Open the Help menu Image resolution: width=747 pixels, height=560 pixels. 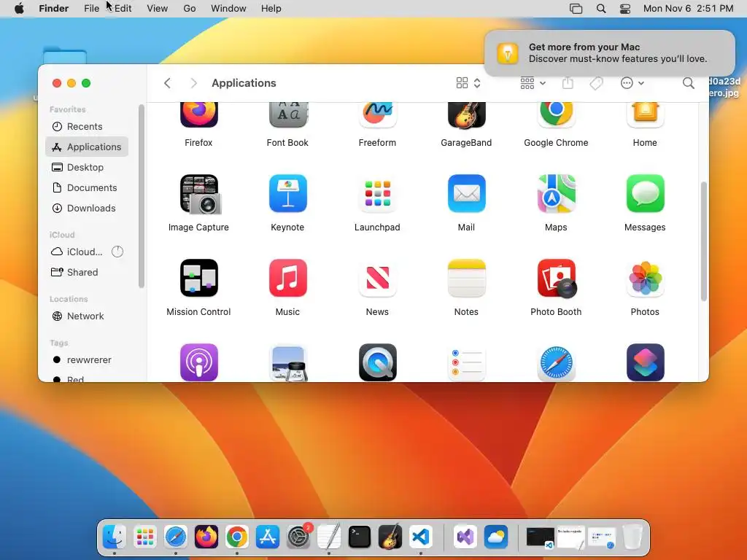[x=271, y=9]
